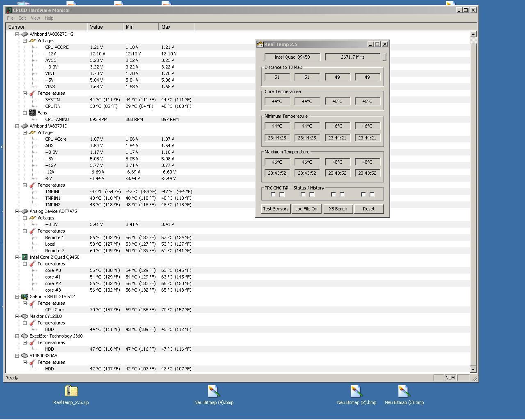Viewport: 525px width, 420px height.
Task: Collapse the GeForce 8800 GTS 512 node
Action: tap(17, 297)
